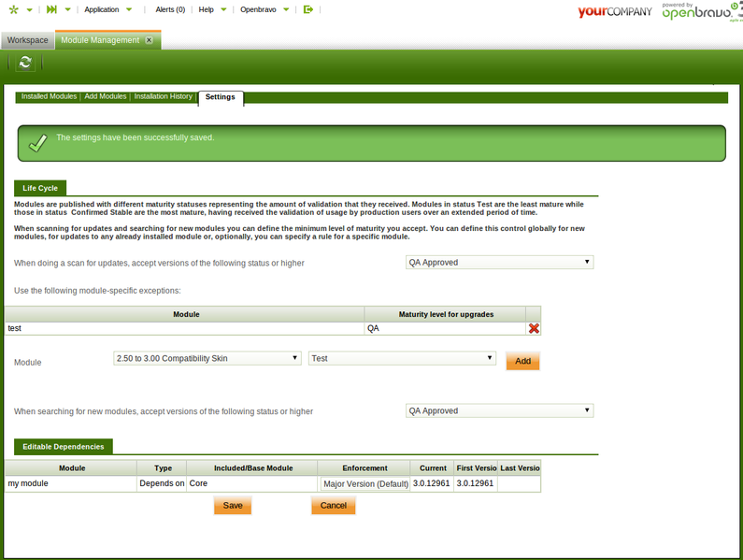The width and height of the screenshot is (743, 560).
Task: Open the 2.50 to 3.00 Compatibility Skin dropdown
Action: [x=207, y=358]
